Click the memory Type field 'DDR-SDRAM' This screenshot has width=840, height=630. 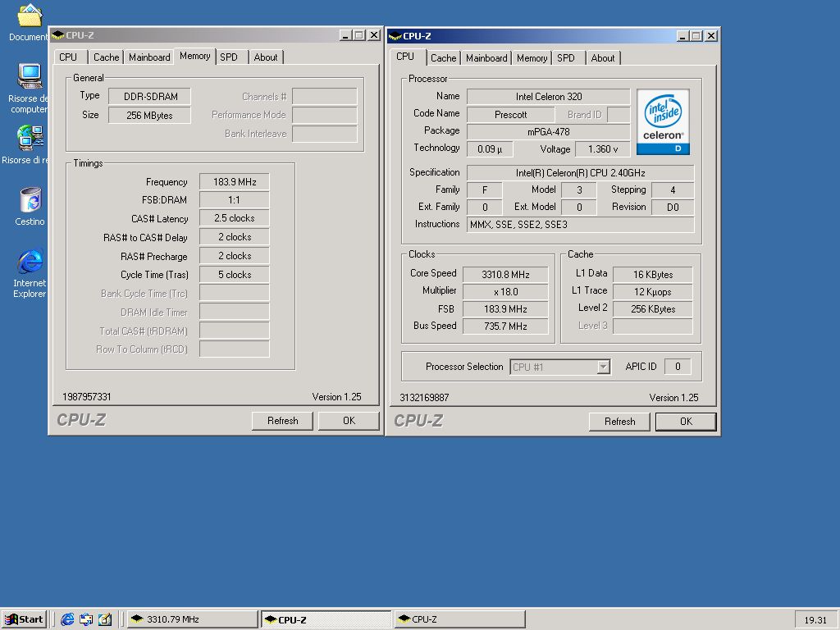pos(149,97)
